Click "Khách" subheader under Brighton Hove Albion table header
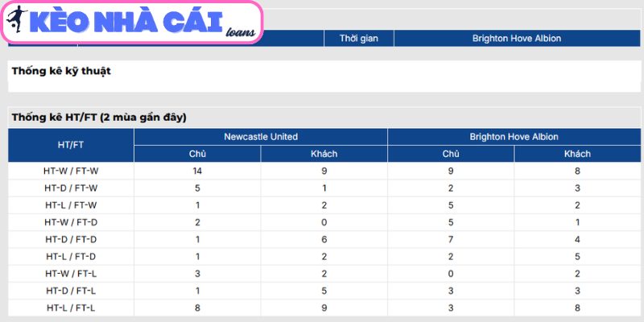The image size is (644, 322). [577, 154]
